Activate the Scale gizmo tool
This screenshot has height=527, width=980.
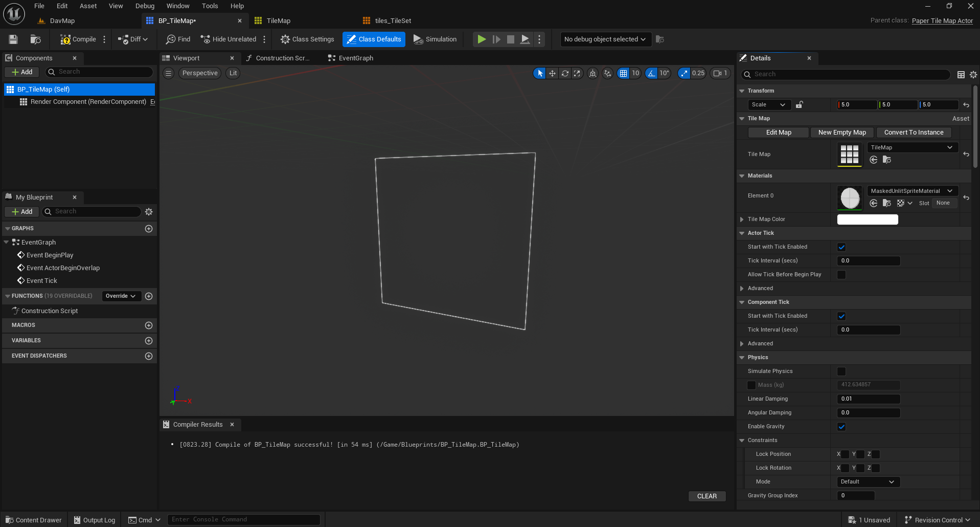(x=577, y=73)
